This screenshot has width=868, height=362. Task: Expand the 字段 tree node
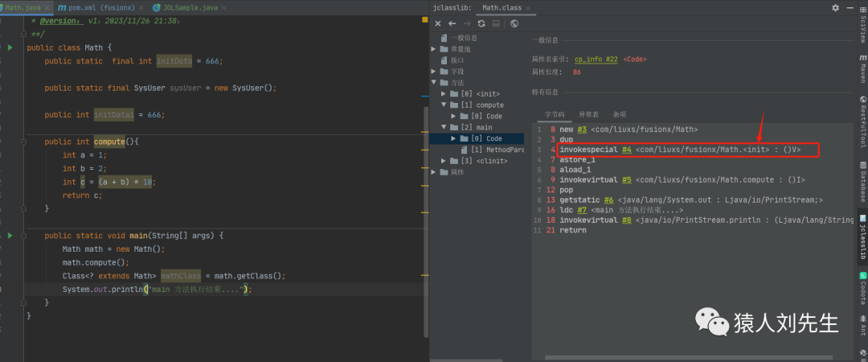pos(433,72)
